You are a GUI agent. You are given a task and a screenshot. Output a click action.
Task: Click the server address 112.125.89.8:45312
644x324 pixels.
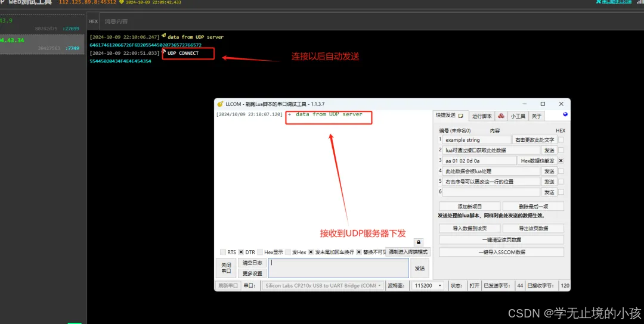(x=87, y=2)
